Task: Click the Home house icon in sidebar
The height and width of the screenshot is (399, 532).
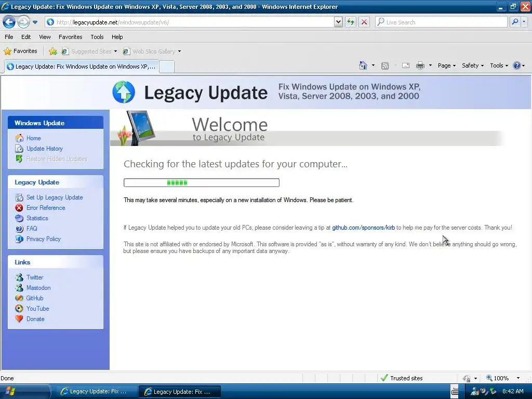Action: tap(19, 138)
